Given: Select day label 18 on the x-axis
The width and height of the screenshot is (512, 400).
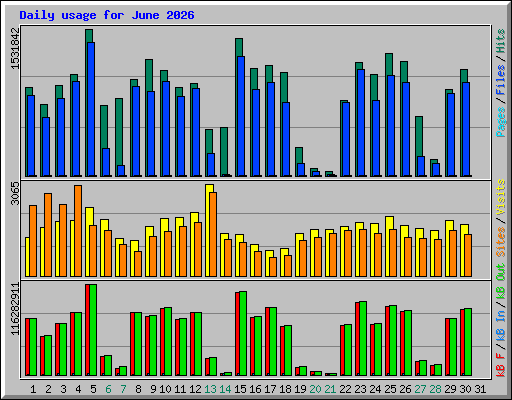Looking at the screenshot, I should point(285,389).
